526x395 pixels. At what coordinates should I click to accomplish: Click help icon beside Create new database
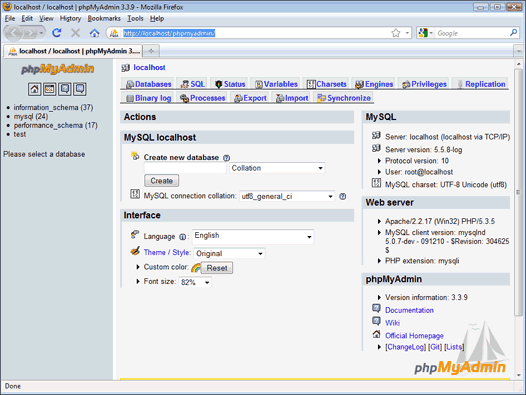coord(226,158)
